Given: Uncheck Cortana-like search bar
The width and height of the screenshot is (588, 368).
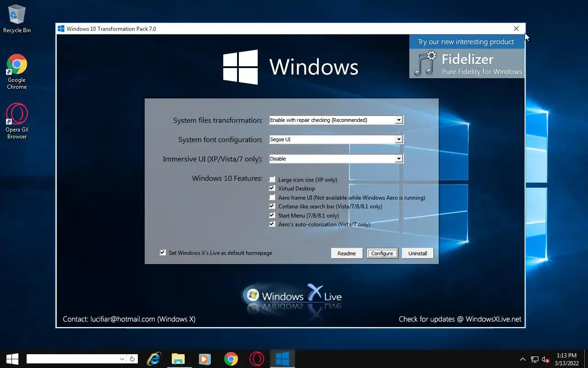Looking at the screenshot, I should 272,206.
